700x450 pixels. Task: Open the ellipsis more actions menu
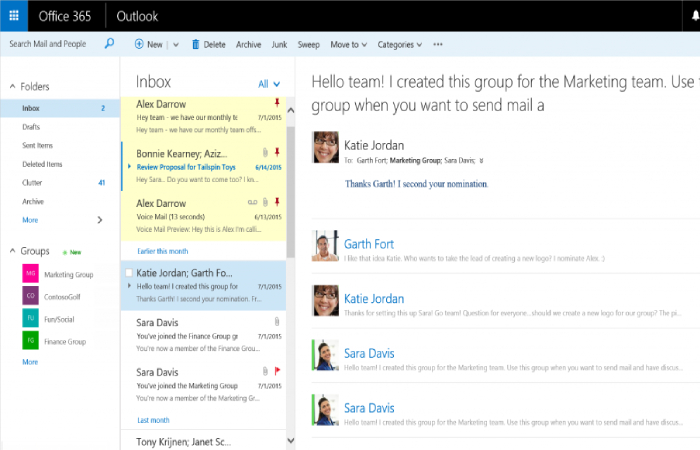click(x=438, y=45)
